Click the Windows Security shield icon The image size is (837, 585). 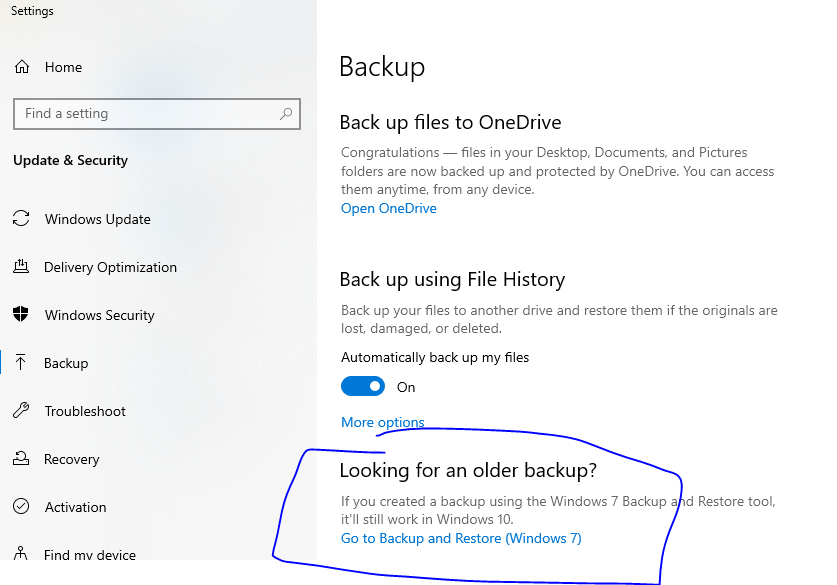click(21, 315)
